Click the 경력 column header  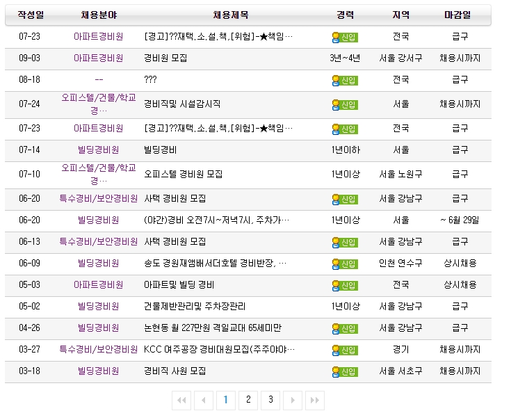[345, 15]
